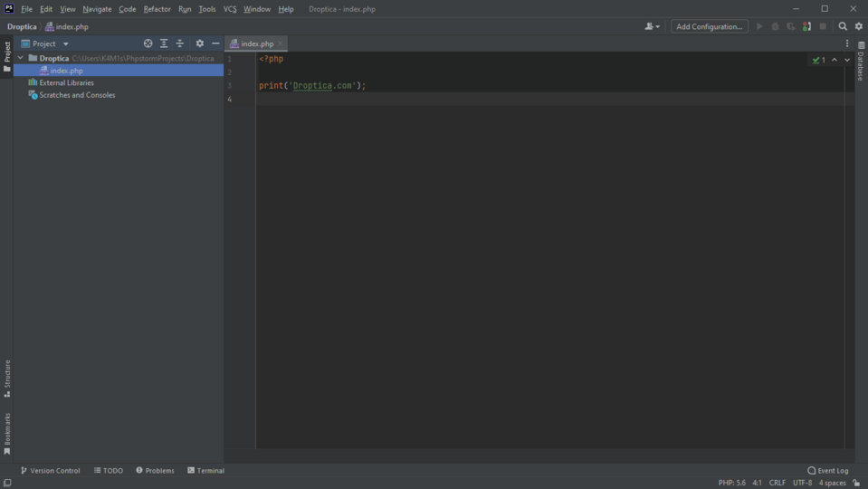Click the Listen for PHP Debug Connections icon
Viewport: 868px width, 489px height.
[807, 26]
